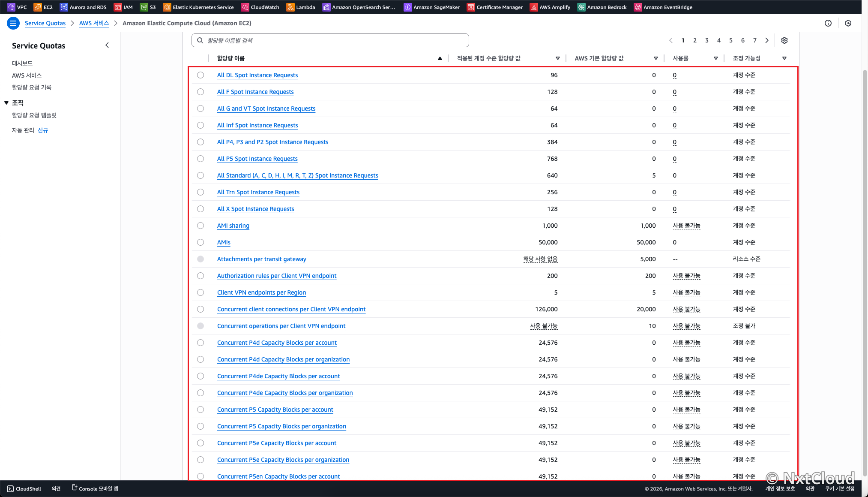The height and width of the screenshot is (497, 868).
Task: Click Service Quotas breadcrumb link
Action: (x=45, y=23)
